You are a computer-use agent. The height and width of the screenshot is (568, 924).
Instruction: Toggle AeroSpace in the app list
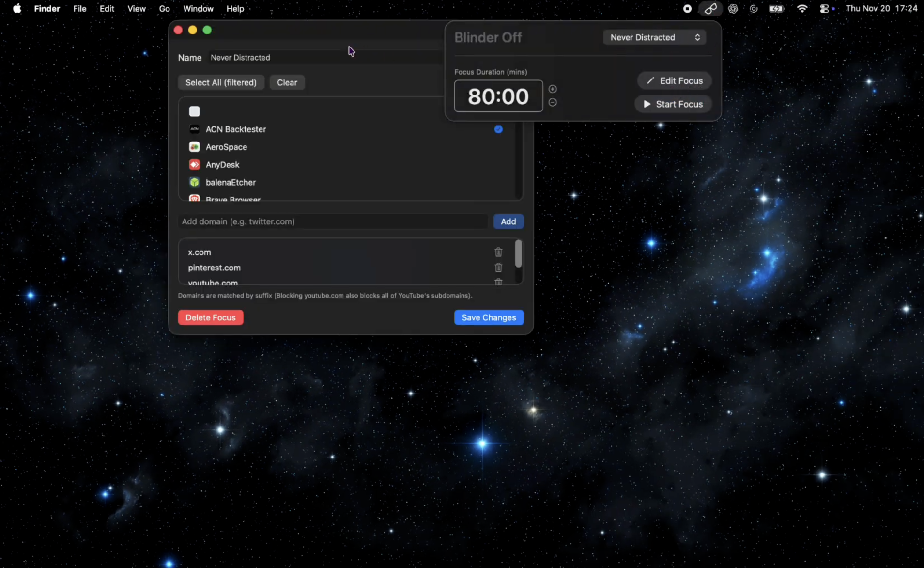pyautogui.click(x=226, y=147)
